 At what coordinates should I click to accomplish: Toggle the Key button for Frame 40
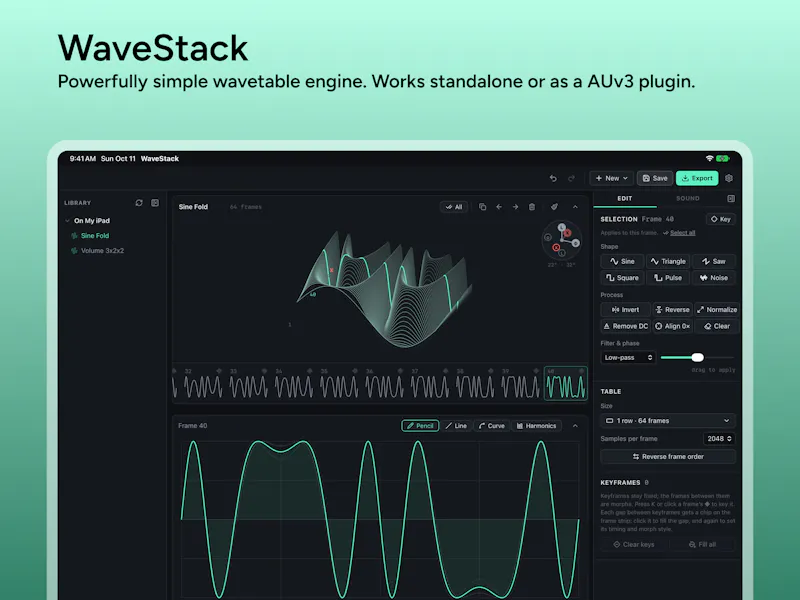pos(720,219)
